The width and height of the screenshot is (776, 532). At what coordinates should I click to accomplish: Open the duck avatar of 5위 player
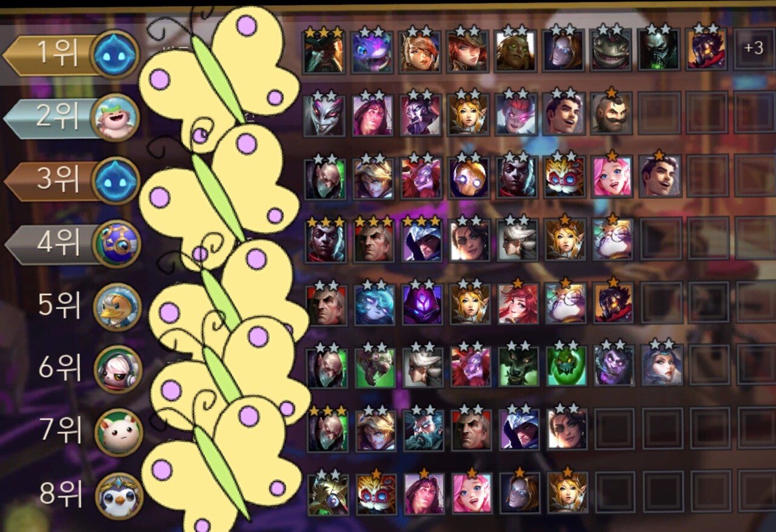click(118, 307)
